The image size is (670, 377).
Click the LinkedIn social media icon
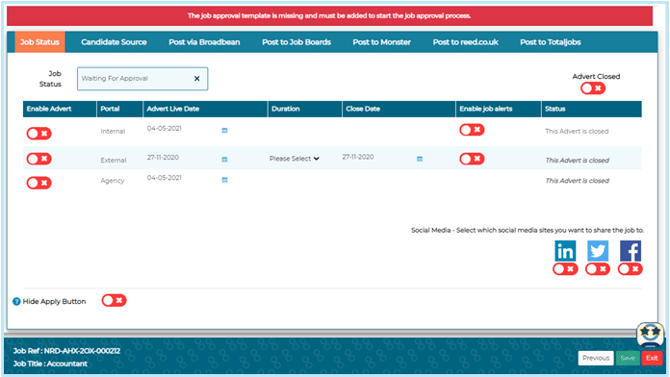click(x=565, y=250)
